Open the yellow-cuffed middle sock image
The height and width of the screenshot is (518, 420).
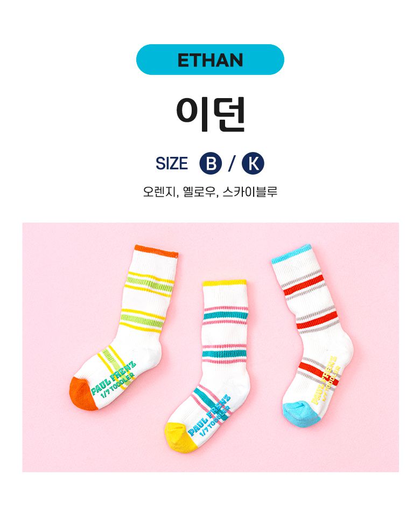click(207, 365)
